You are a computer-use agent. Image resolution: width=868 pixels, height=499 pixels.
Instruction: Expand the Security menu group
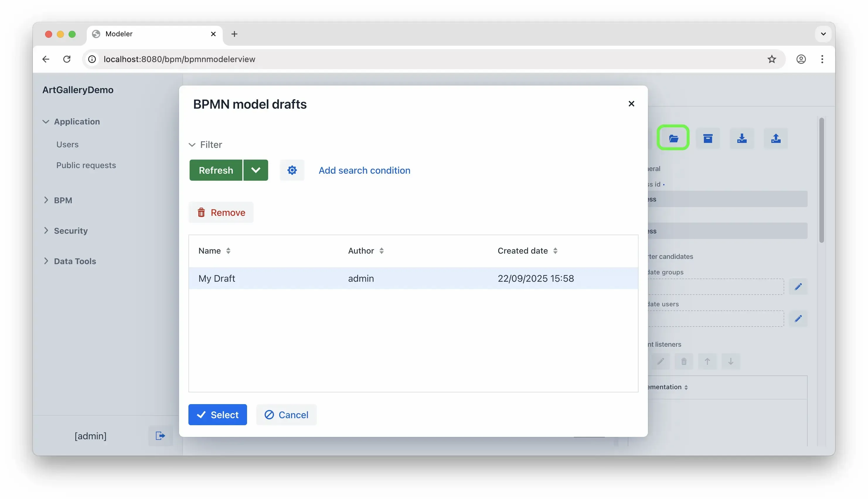point(71,231)
